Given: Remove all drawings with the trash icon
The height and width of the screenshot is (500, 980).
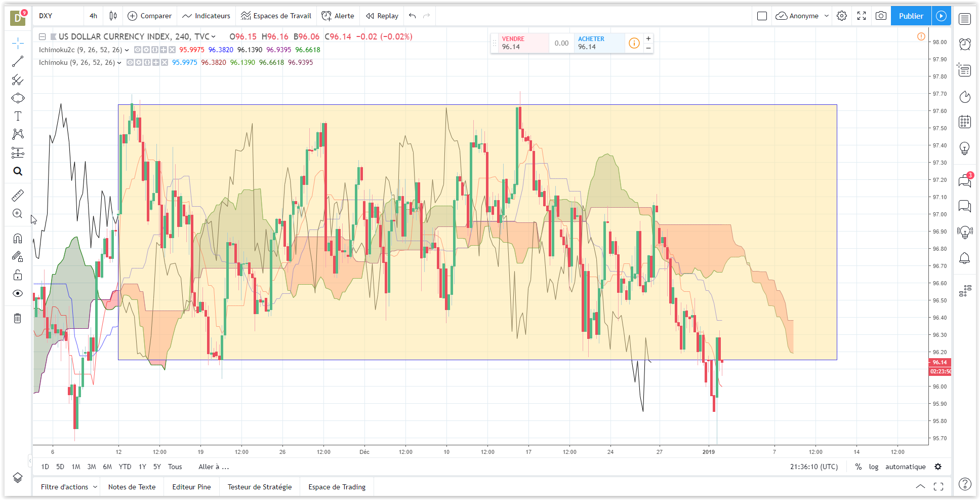Looking at the screenshot, I should (18, 318).
